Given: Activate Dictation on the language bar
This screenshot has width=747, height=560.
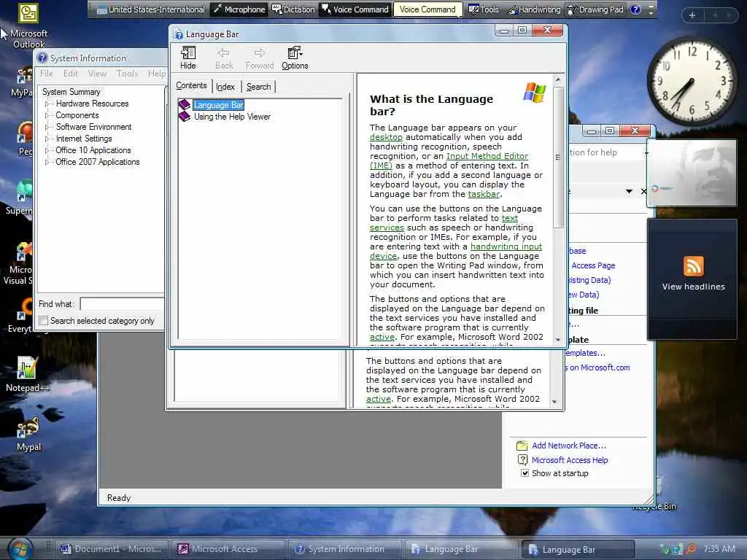Looking at the screenshot, I should [293, 9].
